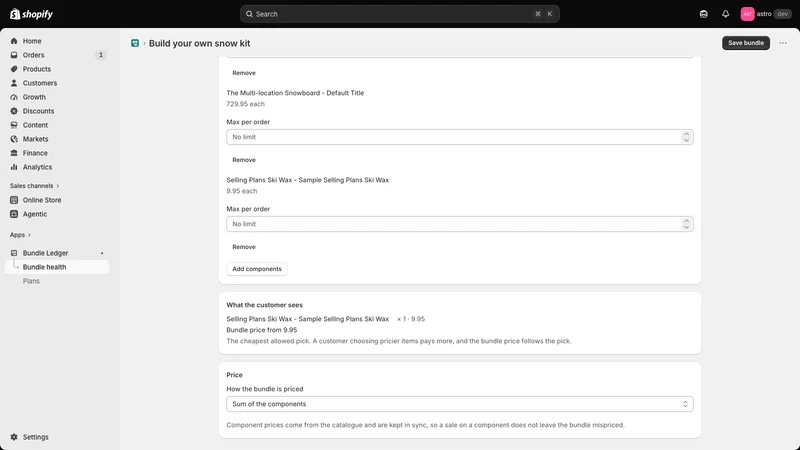This screenshot has height=450, width=800.
Task: Click Max per order field for Multi-location Snowboard
Action: pyautogui.click(x=460, y=137)
